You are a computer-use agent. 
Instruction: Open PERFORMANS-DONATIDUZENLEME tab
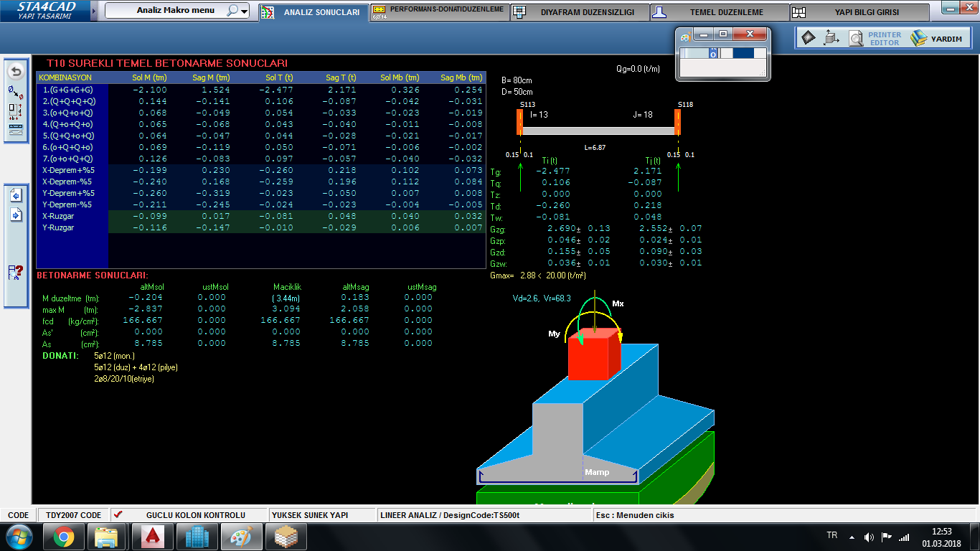tap(439, 12)
